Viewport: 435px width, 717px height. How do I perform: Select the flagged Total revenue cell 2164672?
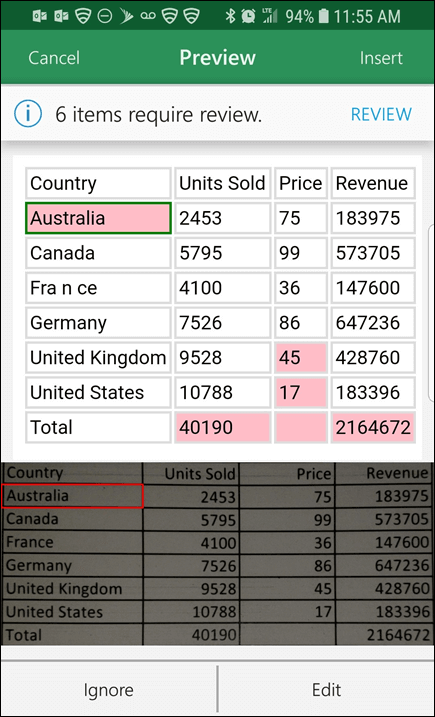[373, 428]
